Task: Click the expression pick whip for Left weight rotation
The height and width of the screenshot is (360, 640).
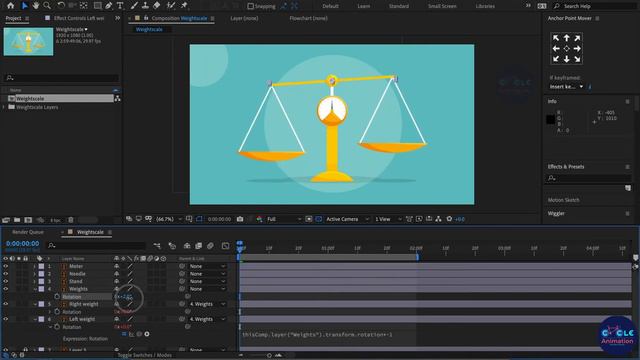Action: click(x=139, y=334)
